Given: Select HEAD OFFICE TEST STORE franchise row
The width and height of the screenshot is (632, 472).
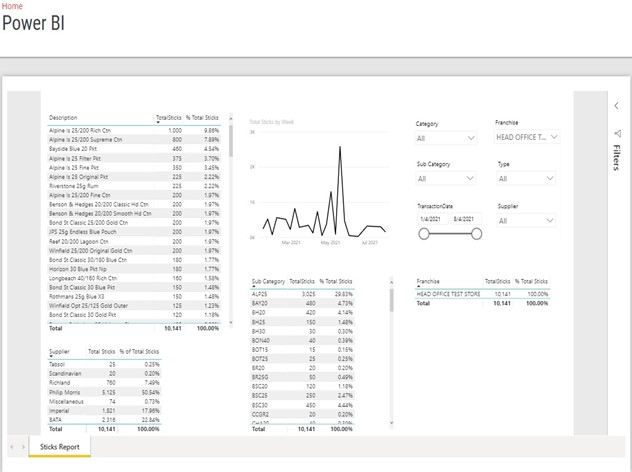Looking at the screenshot, I should pos(482,294).
